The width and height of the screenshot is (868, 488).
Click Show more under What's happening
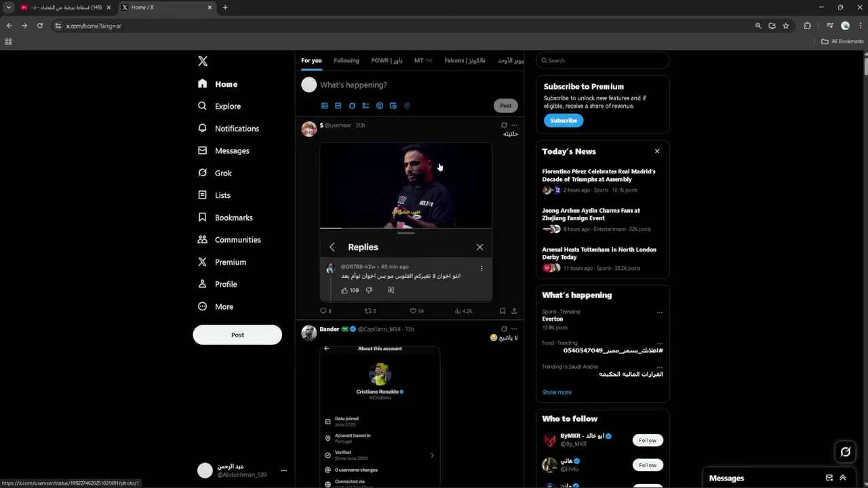click(557, 392)
